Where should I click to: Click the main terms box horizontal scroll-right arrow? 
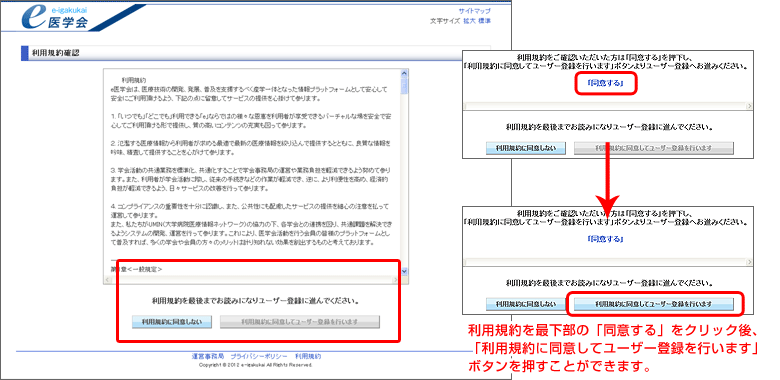pyautogui.click(x=396, y=280)
